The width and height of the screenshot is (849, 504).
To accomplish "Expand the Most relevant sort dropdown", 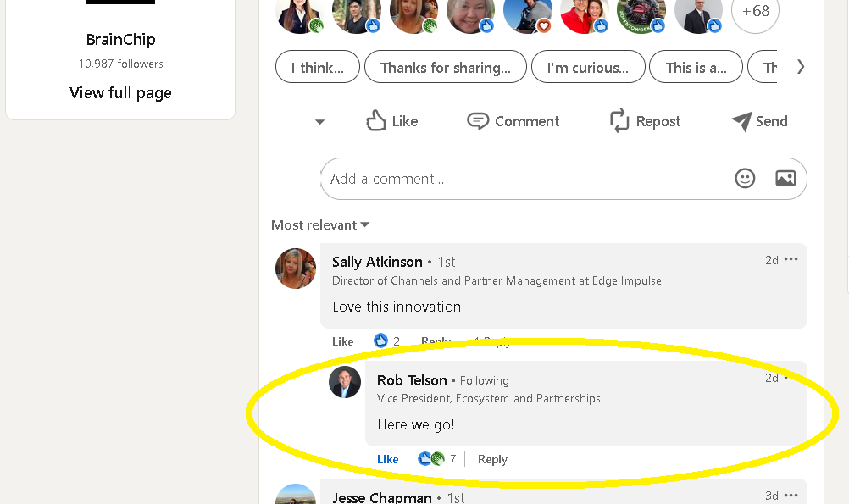I will [x=320, y=224].
